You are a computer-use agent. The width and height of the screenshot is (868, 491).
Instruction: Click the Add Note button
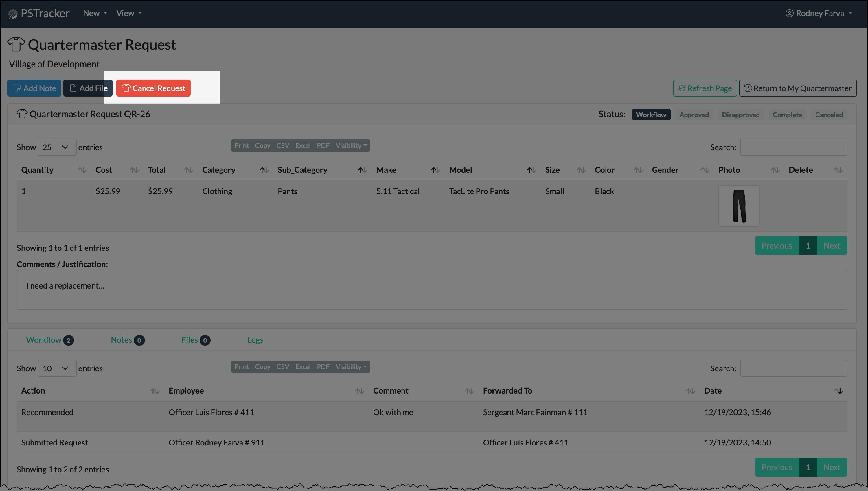tap(34, 88)
